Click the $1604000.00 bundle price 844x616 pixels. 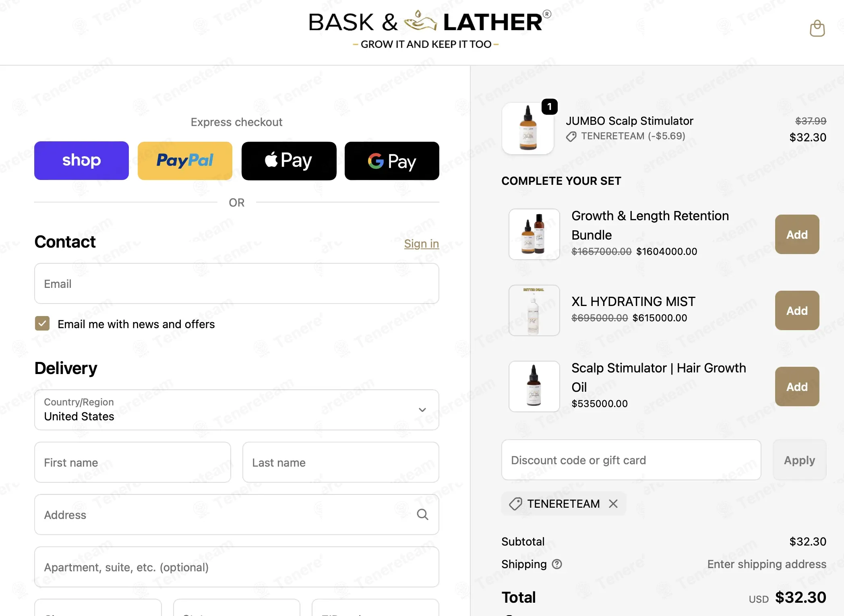pos(666,251)
